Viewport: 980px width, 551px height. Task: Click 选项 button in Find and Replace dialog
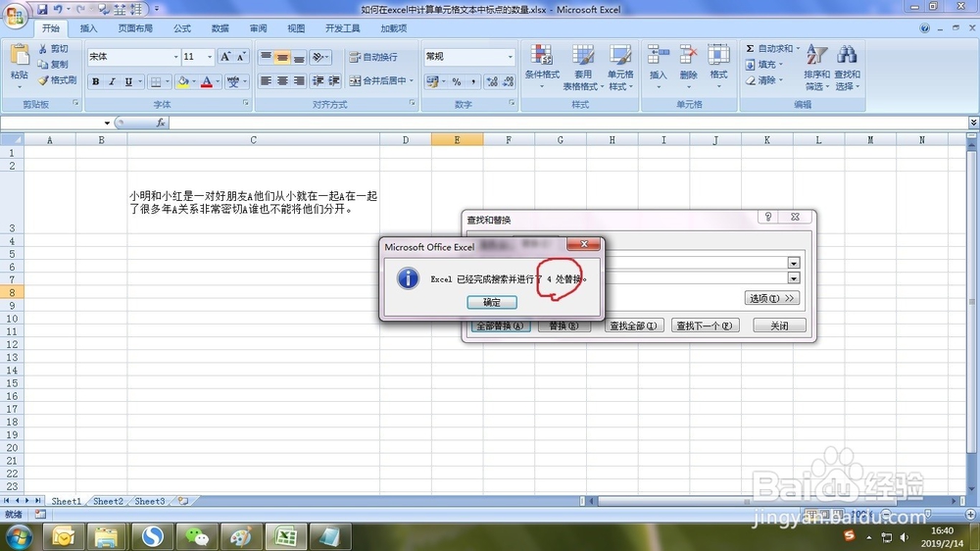click(771, 298)
